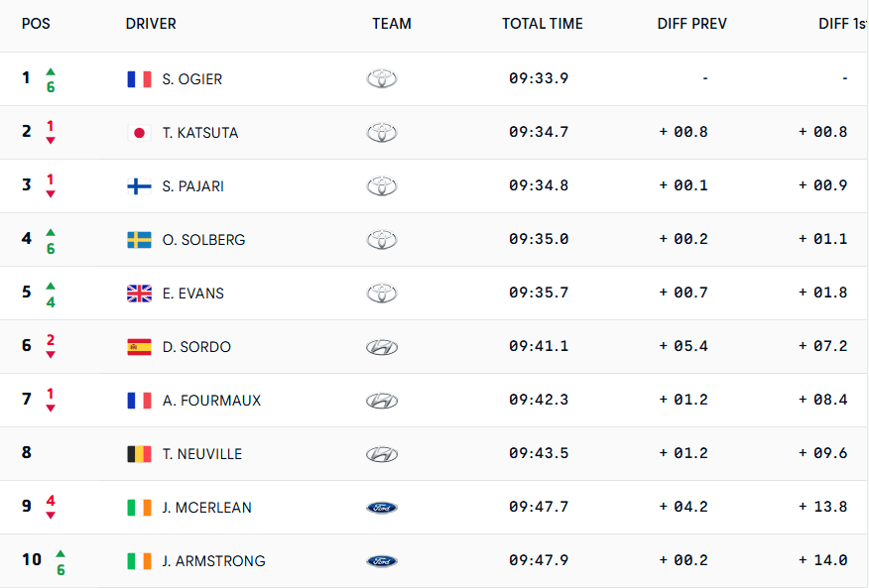Click the Hyundai logo in Sordo's row
The image size is (869, 588).
(382, 347)
